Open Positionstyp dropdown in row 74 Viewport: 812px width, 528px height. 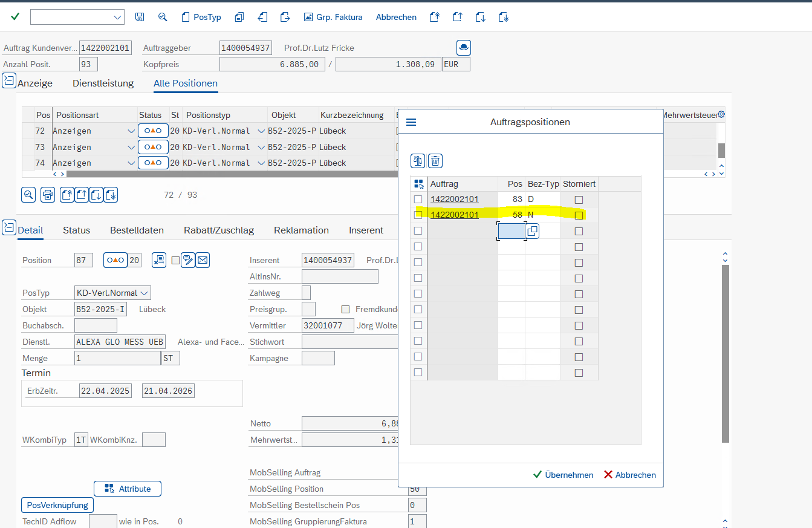pos(261,163)
